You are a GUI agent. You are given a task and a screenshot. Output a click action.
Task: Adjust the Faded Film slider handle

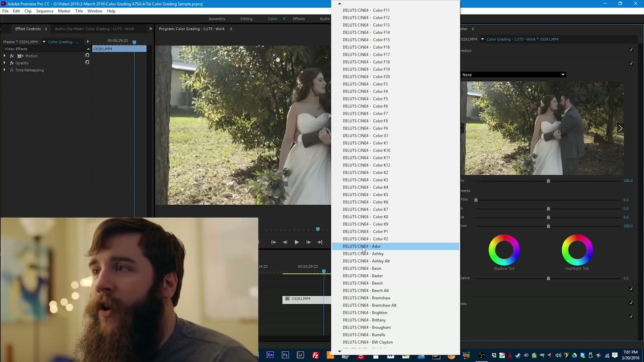(476, 200)
